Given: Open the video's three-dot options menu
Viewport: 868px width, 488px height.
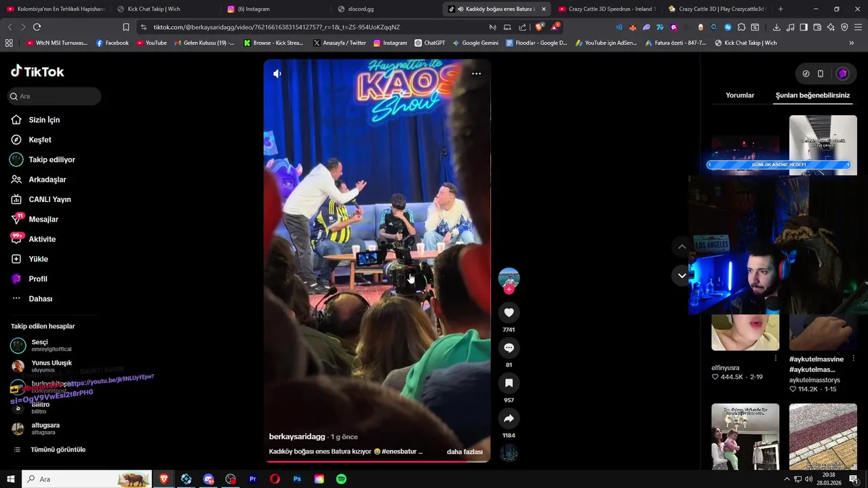Looking at the screenshot, I should pyautogui.click(x=476, y=73).
